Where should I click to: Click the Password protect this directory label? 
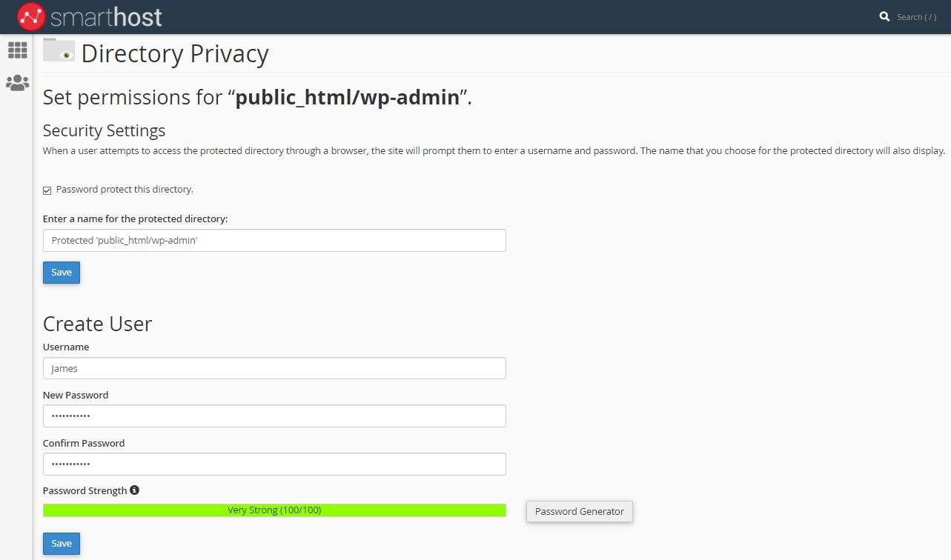coord(125,190)
